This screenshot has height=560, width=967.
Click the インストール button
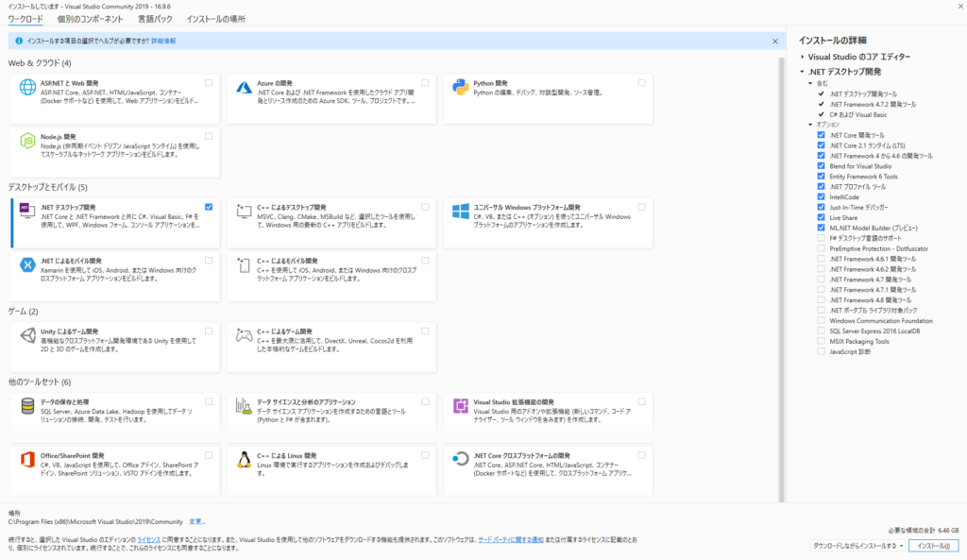[933, 546]
